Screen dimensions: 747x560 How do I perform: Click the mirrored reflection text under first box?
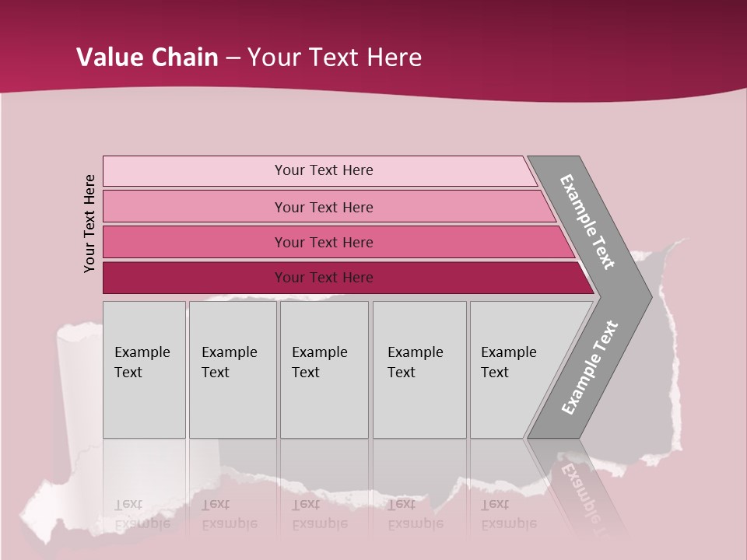[142, 515]
